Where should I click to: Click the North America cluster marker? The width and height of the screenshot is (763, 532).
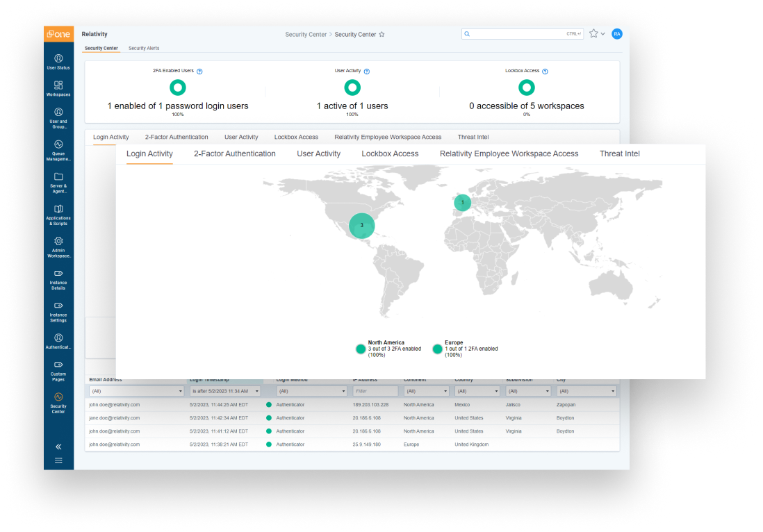point(361,226)
